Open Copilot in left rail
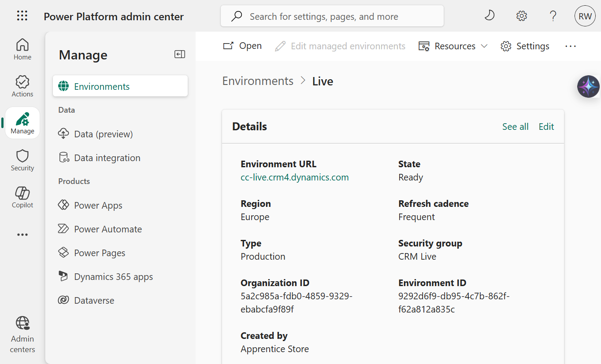The height and width of the screenshot is (364, 601). point(22,197)
